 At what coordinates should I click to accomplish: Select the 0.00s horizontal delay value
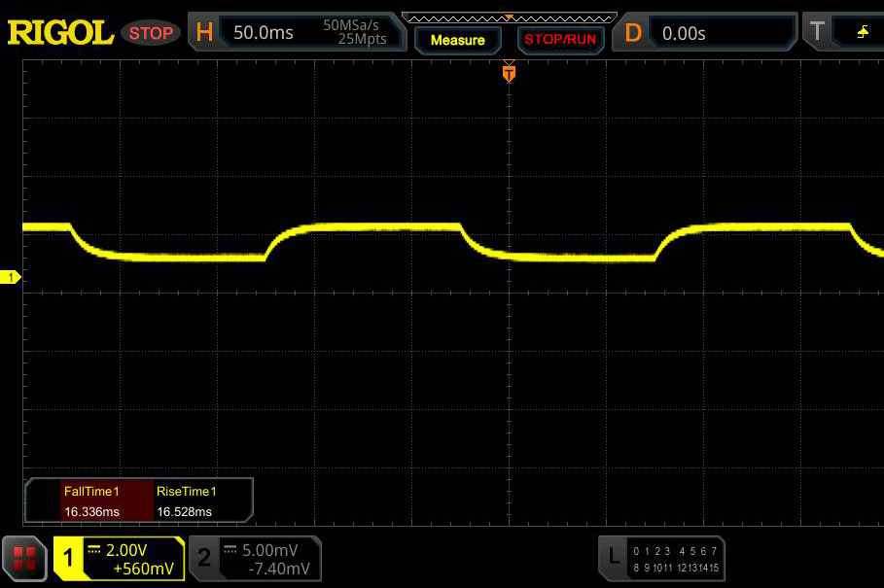pos(684,33)
